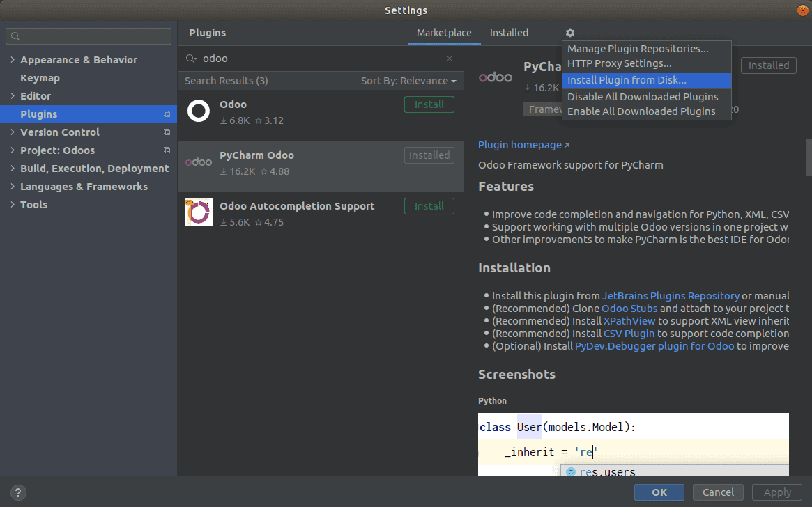The image size is (812, 507).
Task: Open the Sort By: Relevance dropdown
Action: [408, 81]
